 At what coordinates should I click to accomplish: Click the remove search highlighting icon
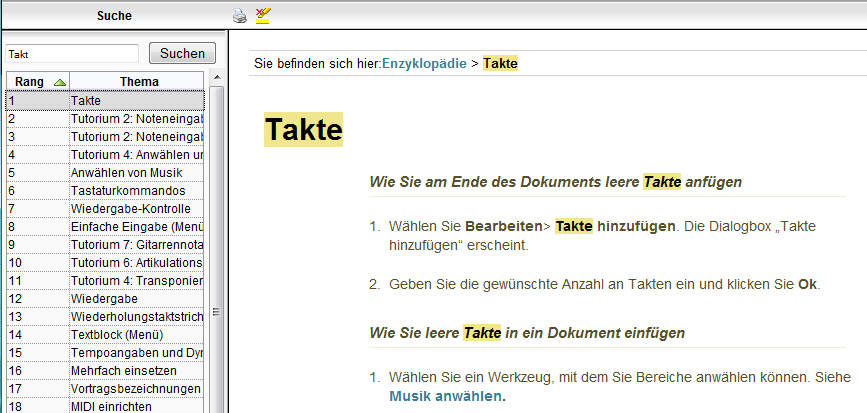click(263, 15)
